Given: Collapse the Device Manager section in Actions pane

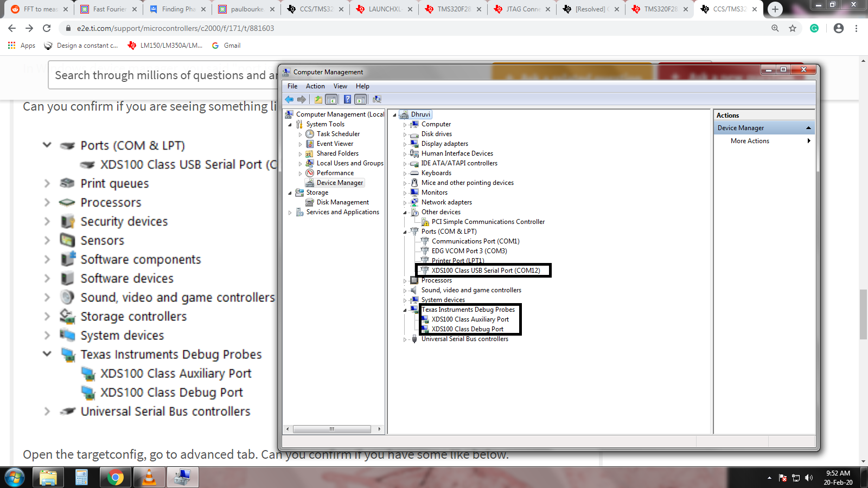Looking at the screenshot, I should tap(808, 128).
